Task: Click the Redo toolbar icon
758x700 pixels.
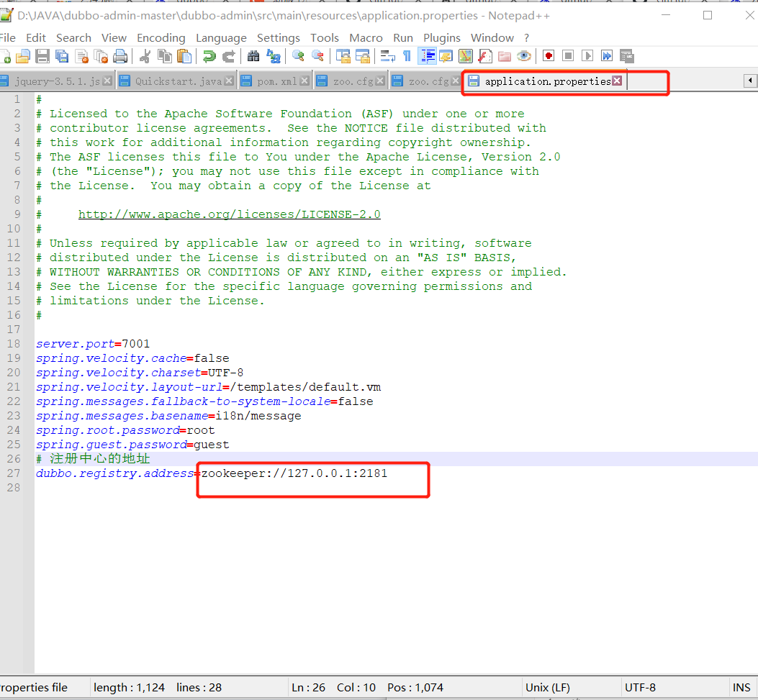Action: tap(229, 57)
